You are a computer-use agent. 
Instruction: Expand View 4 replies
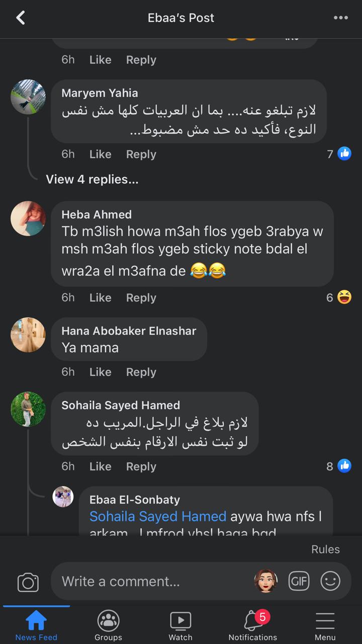(x=92, y=179)
